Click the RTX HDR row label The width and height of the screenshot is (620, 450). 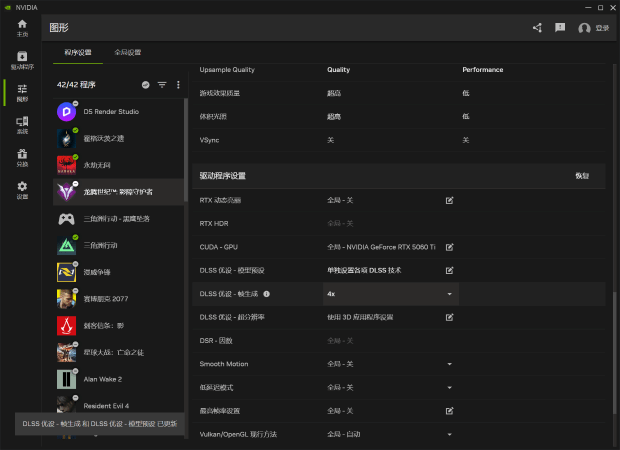(x=214, y=224)
